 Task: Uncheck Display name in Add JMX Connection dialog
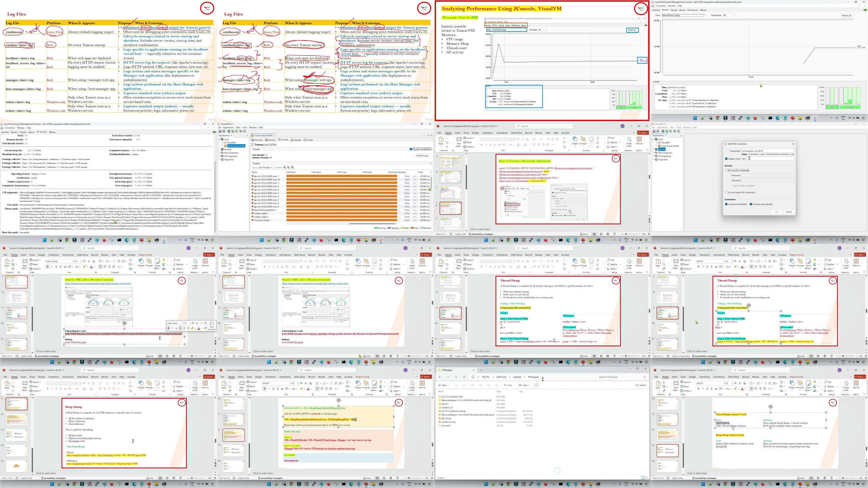point(726,159)
